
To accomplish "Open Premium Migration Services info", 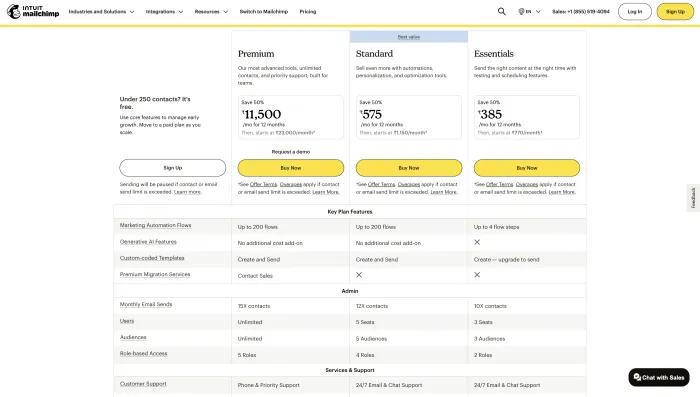I will (x=155, y=274).
